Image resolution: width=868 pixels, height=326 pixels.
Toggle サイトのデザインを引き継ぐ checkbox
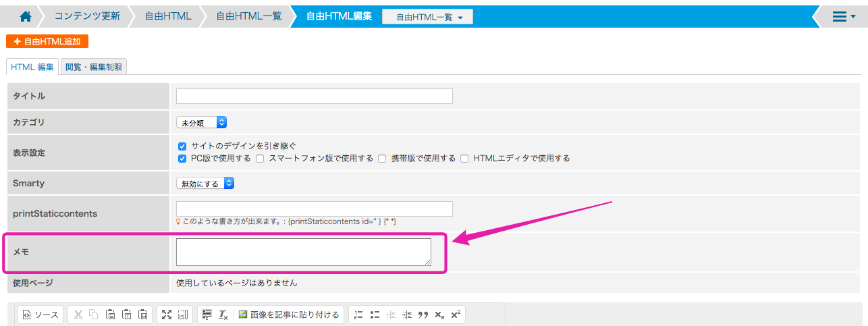click(182, 146)
